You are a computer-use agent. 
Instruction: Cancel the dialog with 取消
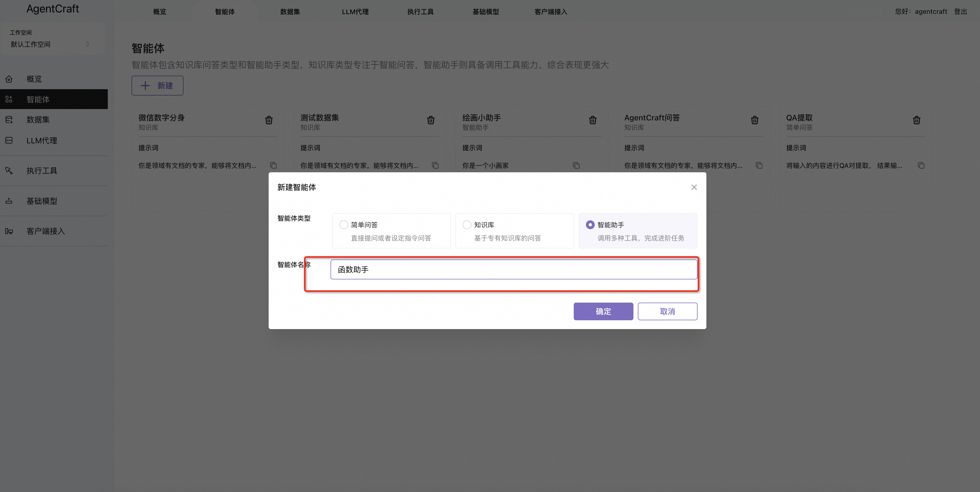(667, 311)
